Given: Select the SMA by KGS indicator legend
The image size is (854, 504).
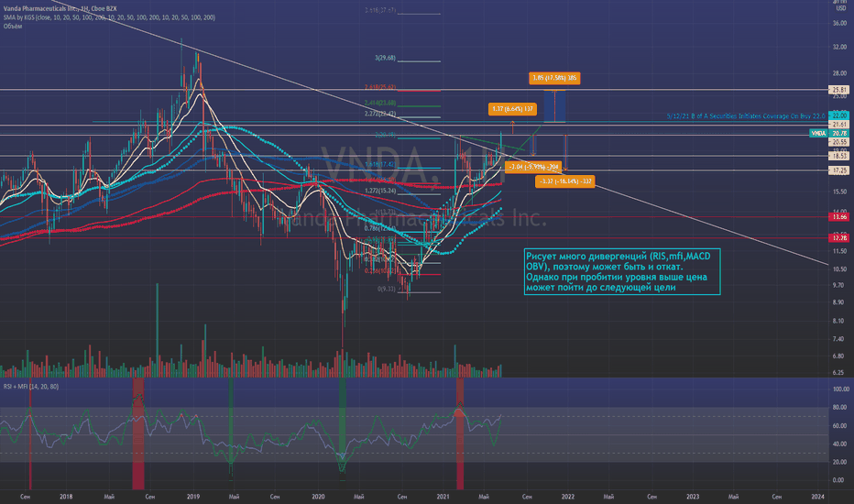Looking at the screenshot, I should tap(109, 17).
